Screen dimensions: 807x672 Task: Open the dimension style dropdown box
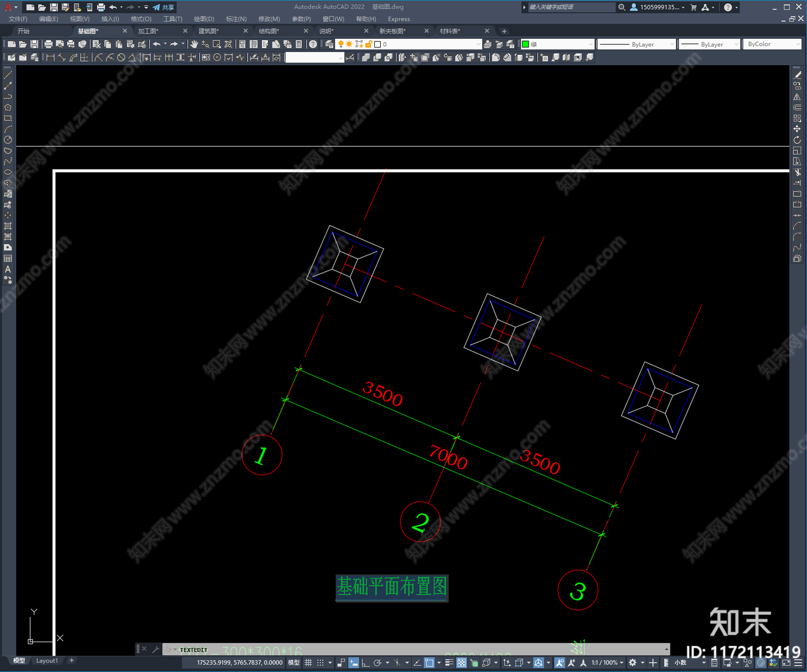click(x=314, y=57)
